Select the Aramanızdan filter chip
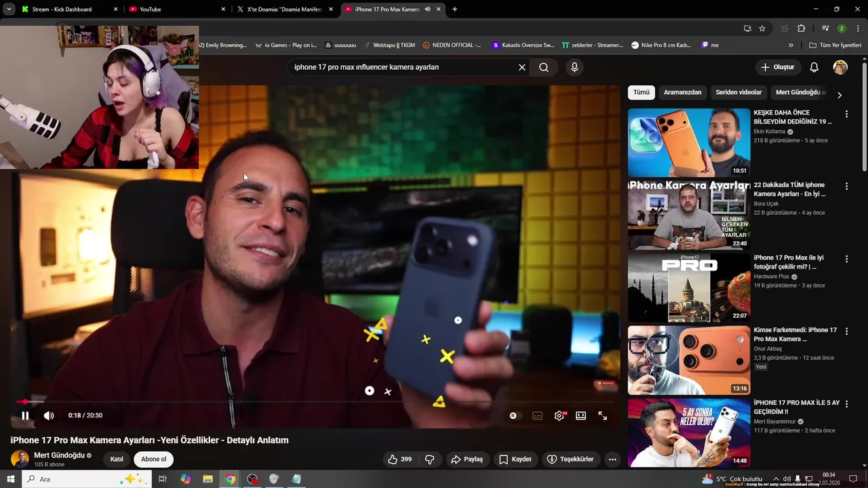868x488 pixels. coord(683,92)
